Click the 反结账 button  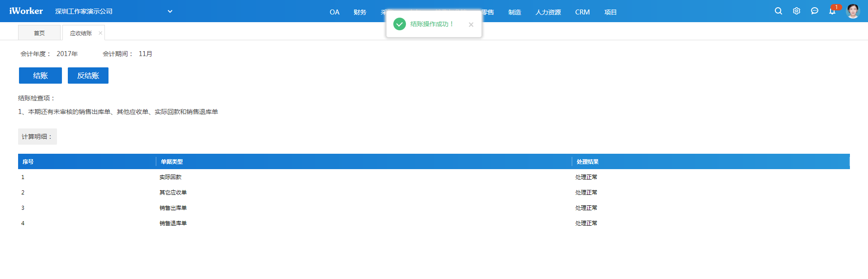click(88, 76)
